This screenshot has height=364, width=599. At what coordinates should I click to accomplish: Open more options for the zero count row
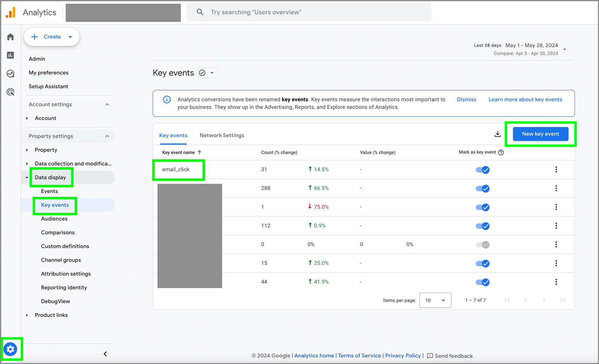pyautogui.click(x=556, y=245)
